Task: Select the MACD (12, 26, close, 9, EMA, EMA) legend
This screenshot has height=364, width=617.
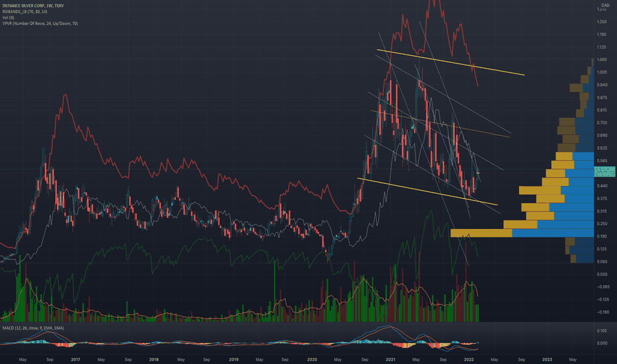Action: 33,328
